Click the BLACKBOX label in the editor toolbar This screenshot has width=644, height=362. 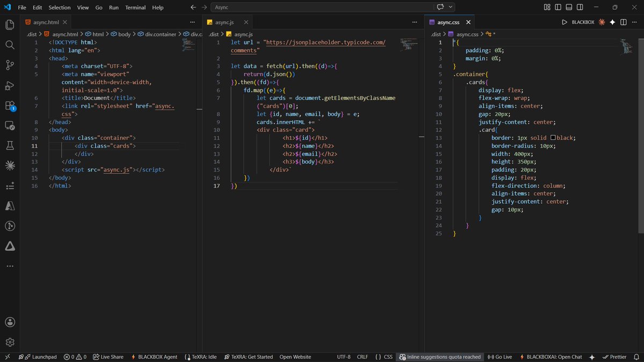click(583, 23)
